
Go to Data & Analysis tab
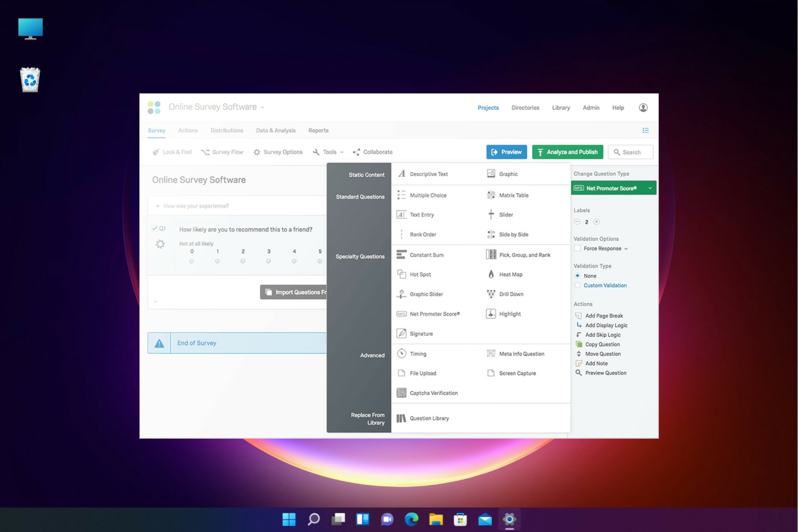[x=276, y=131]
